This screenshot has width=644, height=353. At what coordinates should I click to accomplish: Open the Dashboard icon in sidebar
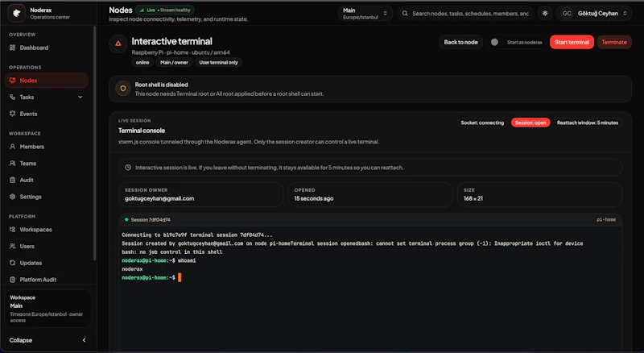click(12, 48)
